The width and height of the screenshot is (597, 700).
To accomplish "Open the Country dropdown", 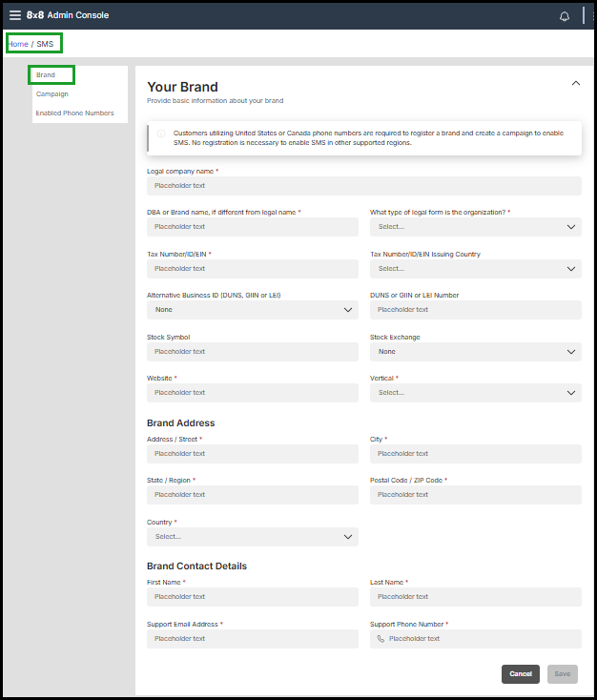I will click(x=253, y=537).
